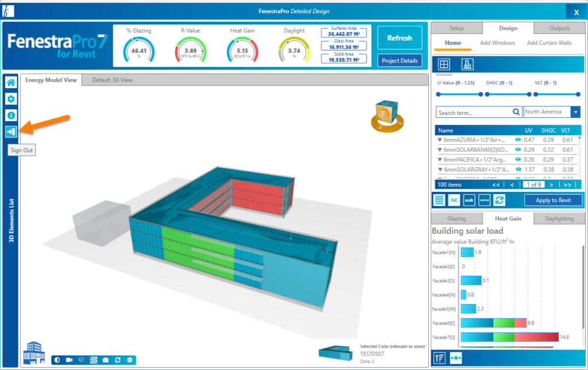Screen dimensions: 588x370
Task: Toggle eye icon for 6mmAZURIA glazing row
Action: coord(518,140)
